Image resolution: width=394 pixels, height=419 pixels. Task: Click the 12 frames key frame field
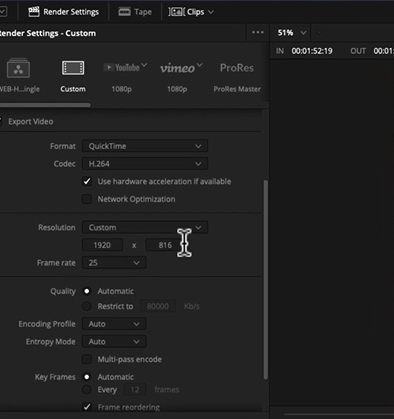coord(135,389)
